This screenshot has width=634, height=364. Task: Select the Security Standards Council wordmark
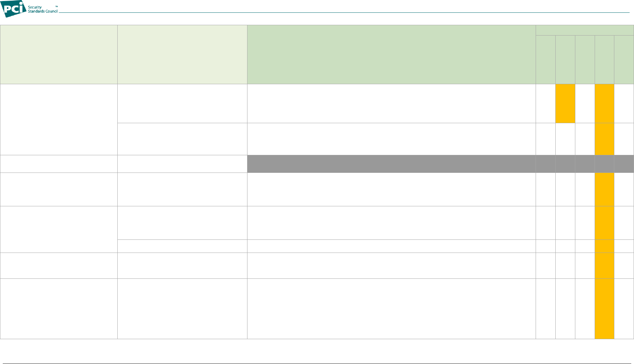click(42, 9)
